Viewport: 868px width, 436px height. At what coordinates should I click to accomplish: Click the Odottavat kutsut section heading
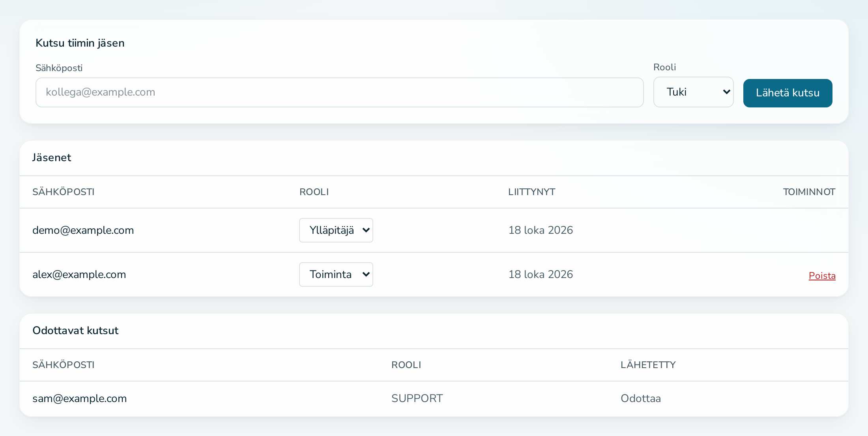(75, 331)
